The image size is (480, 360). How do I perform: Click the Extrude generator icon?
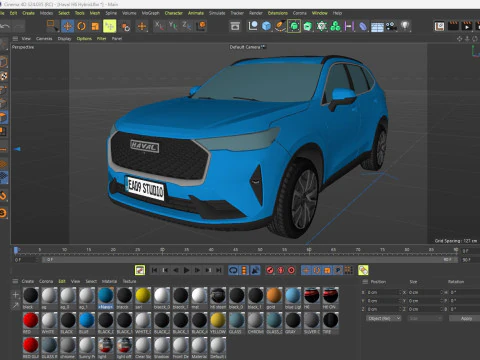coord(308,26)
